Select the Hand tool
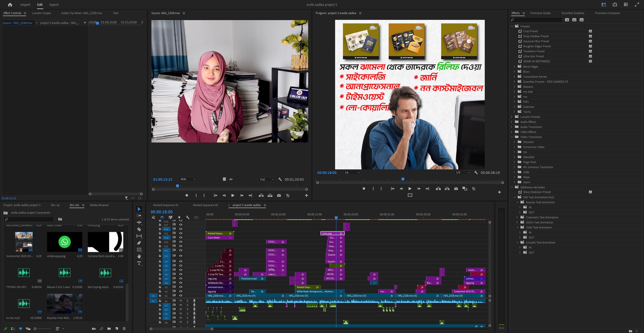This screenshot has height=333, width=644. point(139,256)
